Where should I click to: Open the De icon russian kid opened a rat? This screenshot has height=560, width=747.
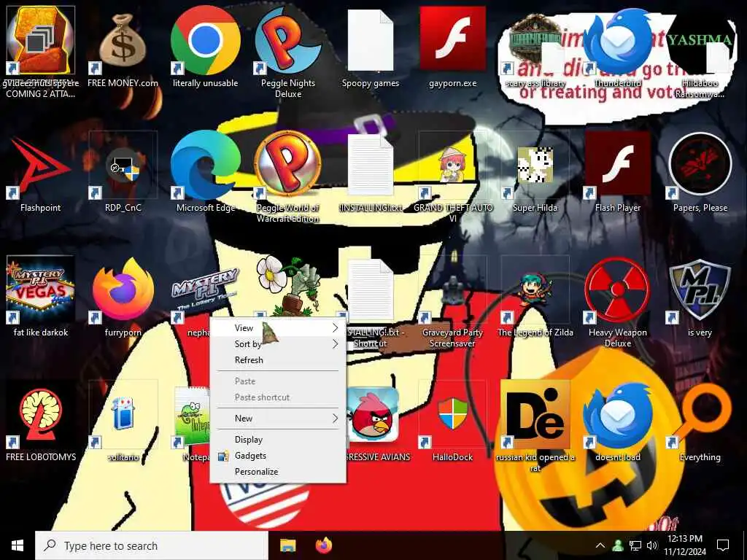click(x=535, y=418)
